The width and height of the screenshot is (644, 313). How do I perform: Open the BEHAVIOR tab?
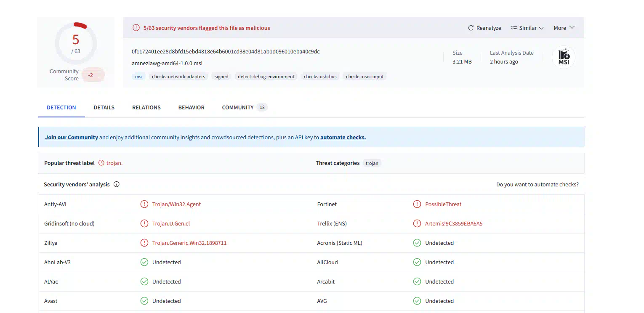192,107
